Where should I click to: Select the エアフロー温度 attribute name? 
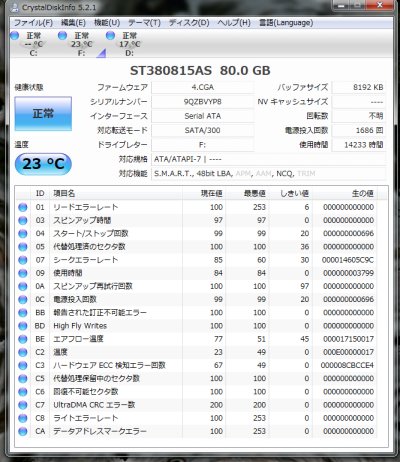[x=78, y=339]
